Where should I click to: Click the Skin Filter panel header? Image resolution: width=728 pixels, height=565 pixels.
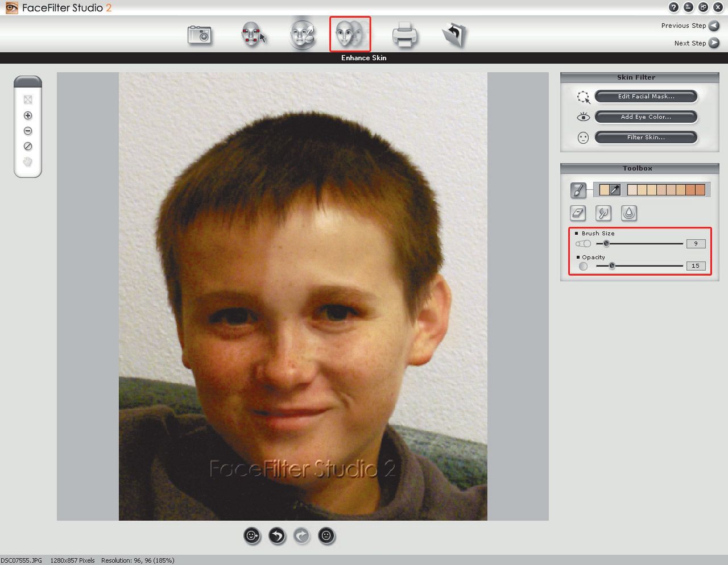click(x=639, y=77)
